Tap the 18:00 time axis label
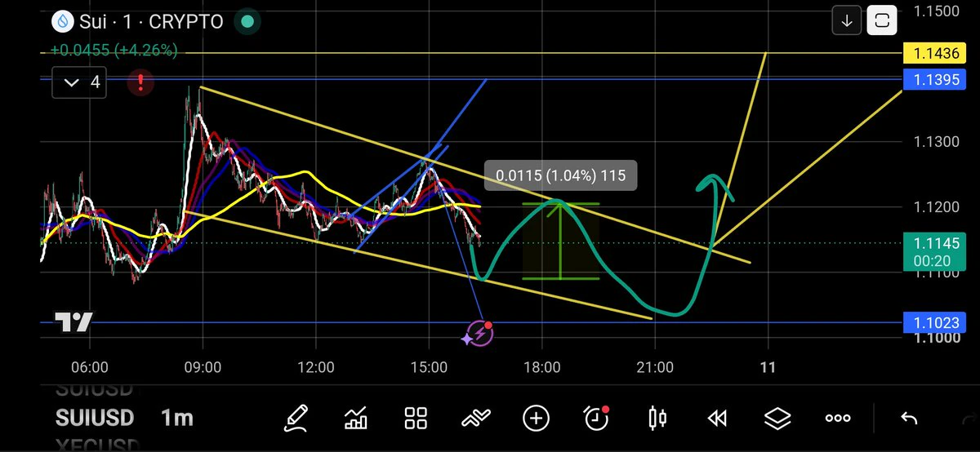 (542, 367)
